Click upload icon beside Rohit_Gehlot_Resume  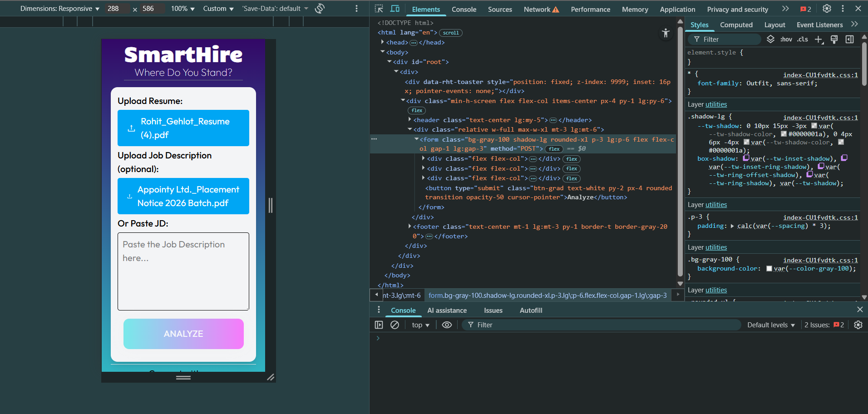click(x=131, y=128)
